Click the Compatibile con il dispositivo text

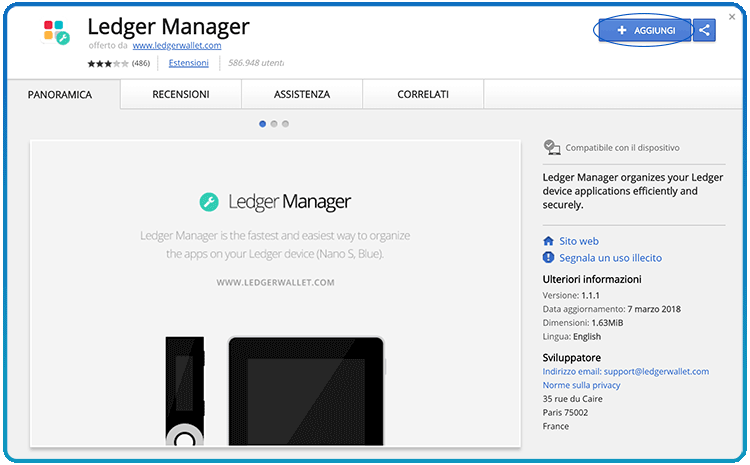(622, 148)
